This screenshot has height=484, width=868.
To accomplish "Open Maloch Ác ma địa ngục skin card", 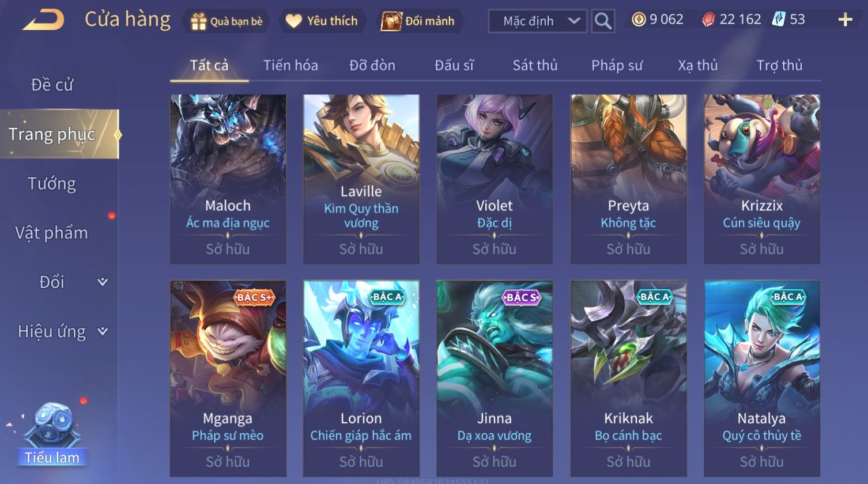I will [228, 179].
